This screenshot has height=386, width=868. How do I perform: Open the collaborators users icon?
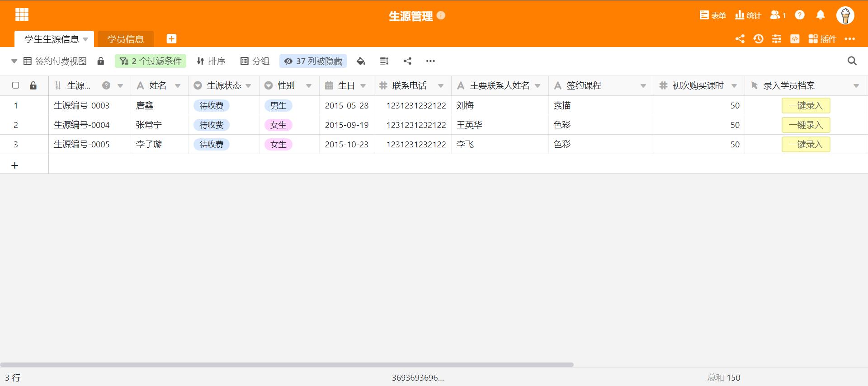tap(778, 15)
